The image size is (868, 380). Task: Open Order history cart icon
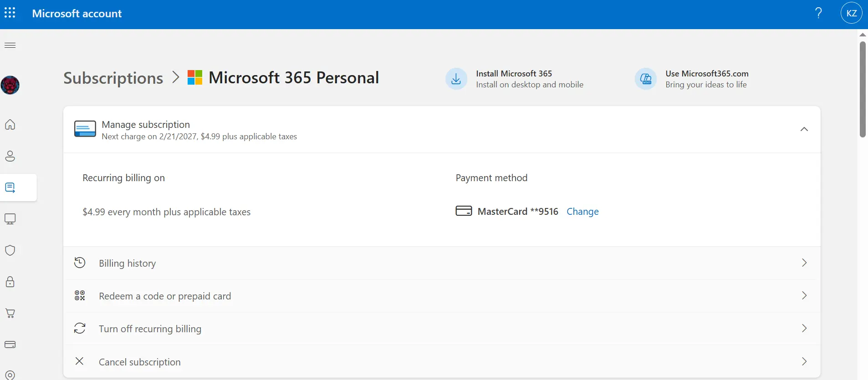pos(10,313)
